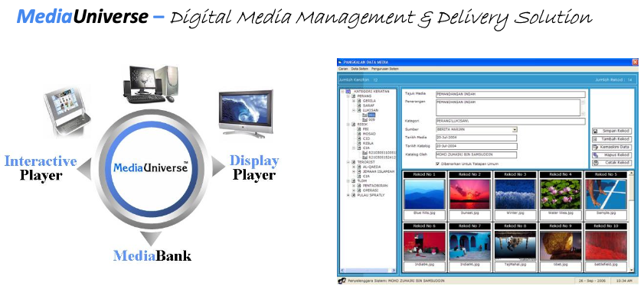
Task: Expand the PENTADBIRAN tree node
Action: pyautogui.click(x=353, y=186)
